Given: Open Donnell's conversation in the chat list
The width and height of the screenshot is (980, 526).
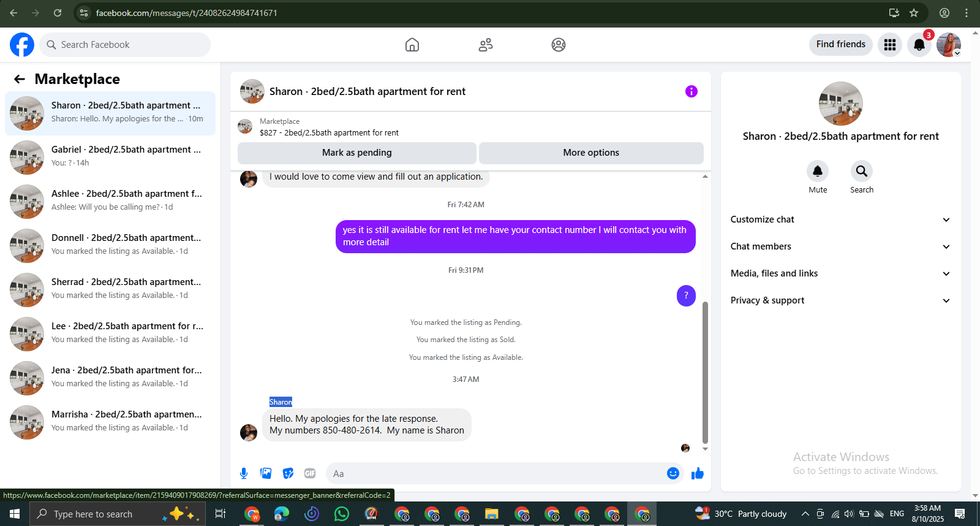Looking at the screenshot, I should click(x=110, y=246).
